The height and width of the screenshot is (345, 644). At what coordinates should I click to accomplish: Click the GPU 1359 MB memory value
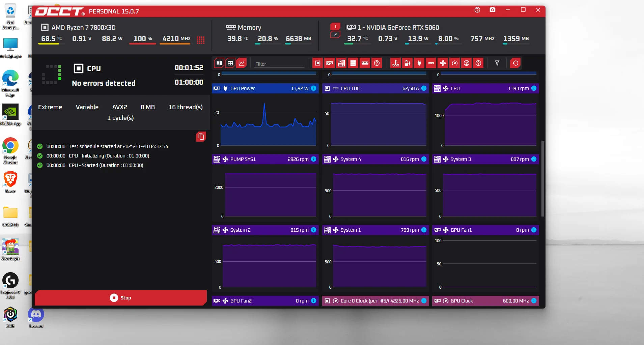(516, 39)
